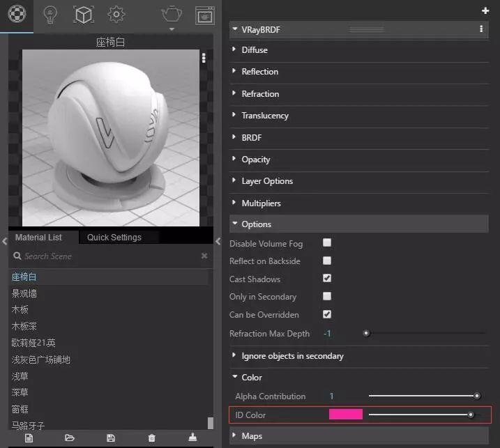Collapse the VRayBRDF section

(x=235, y=29)
